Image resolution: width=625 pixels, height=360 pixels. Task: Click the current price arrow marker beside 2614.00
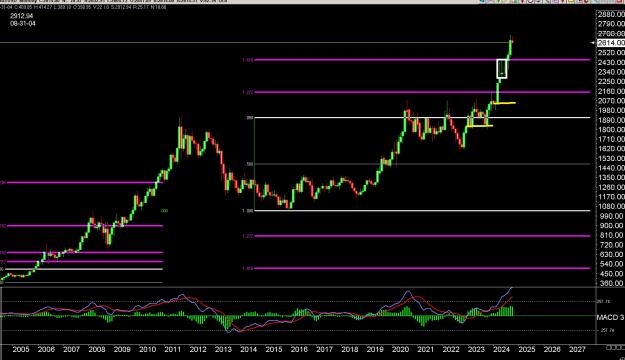point(593,43)
